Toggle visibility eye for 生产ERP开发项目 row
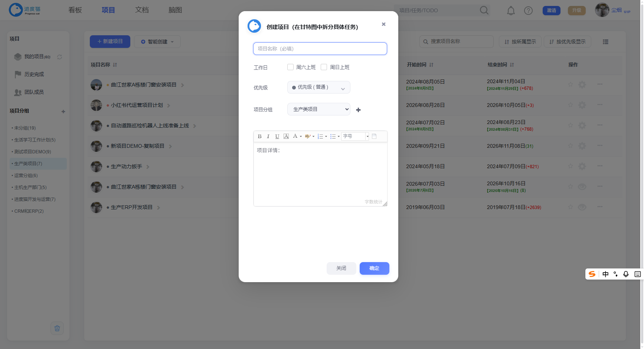Viewport: 644px width, 349px height. point(582,207)
